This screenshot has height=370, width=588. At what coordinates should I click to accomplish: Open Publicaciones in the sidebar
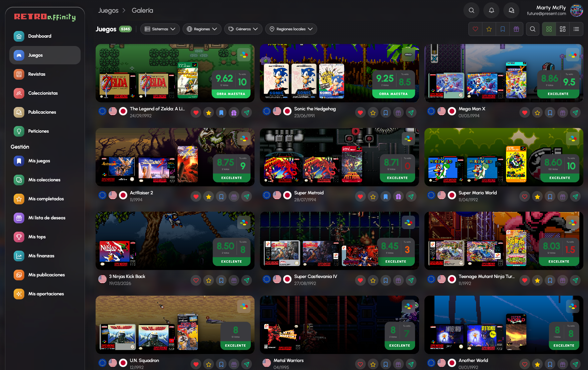(x=45, y=112)
